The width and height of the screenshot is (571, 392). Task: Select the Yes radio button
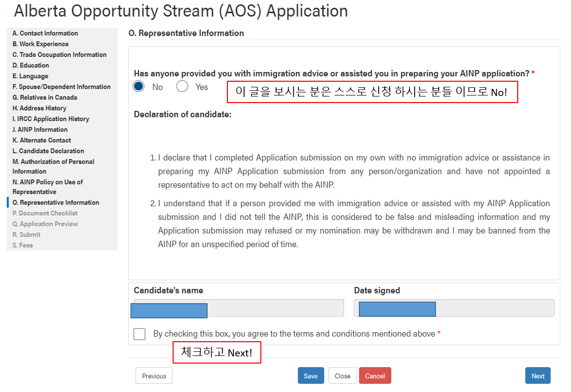pos(182,87)
